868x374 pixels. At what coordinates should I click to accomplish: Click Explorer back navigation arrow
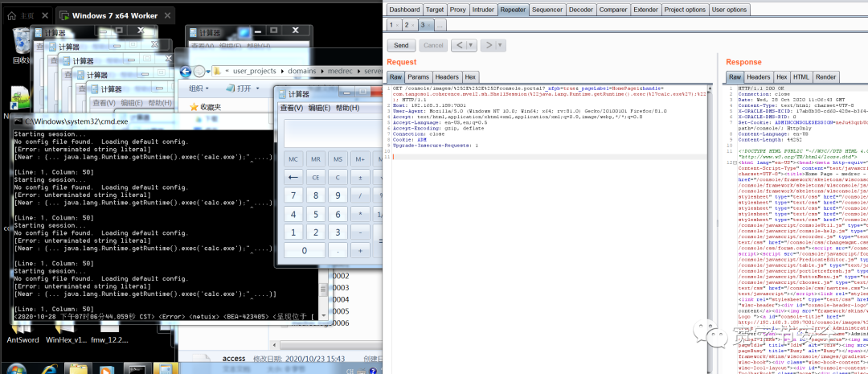click(x=186, y=72)
